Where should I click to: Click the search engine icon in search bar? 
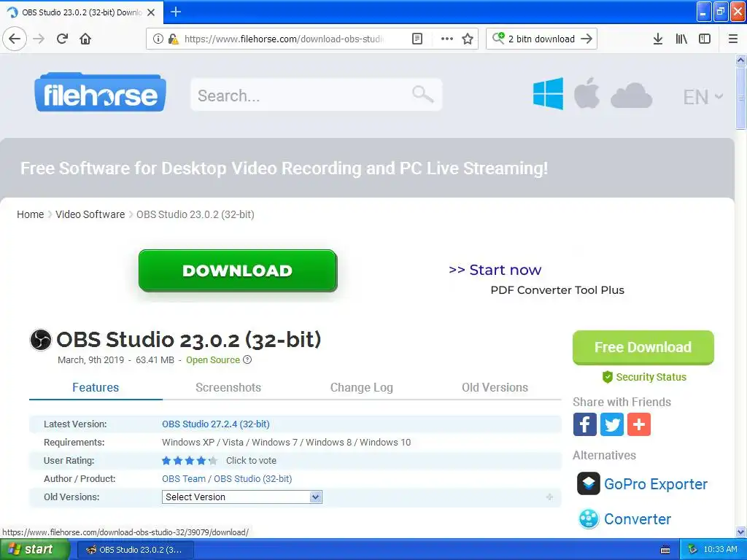tap(498, 38)
